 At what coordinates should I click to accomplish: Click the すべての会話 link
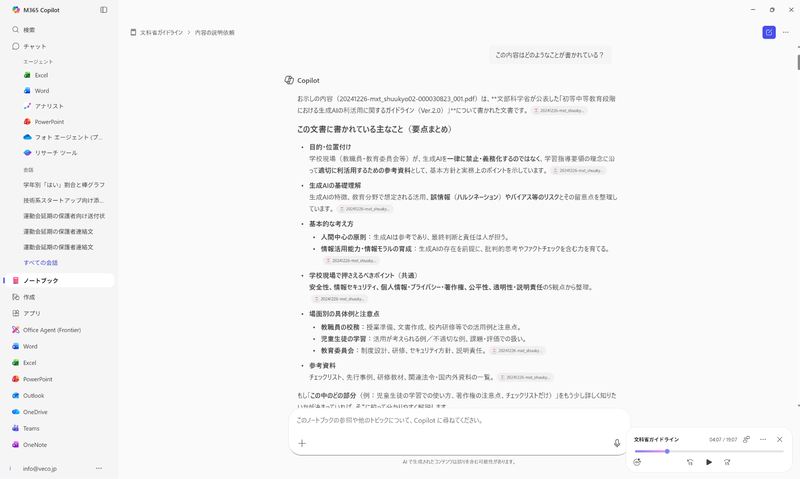(x=40, y=263)
